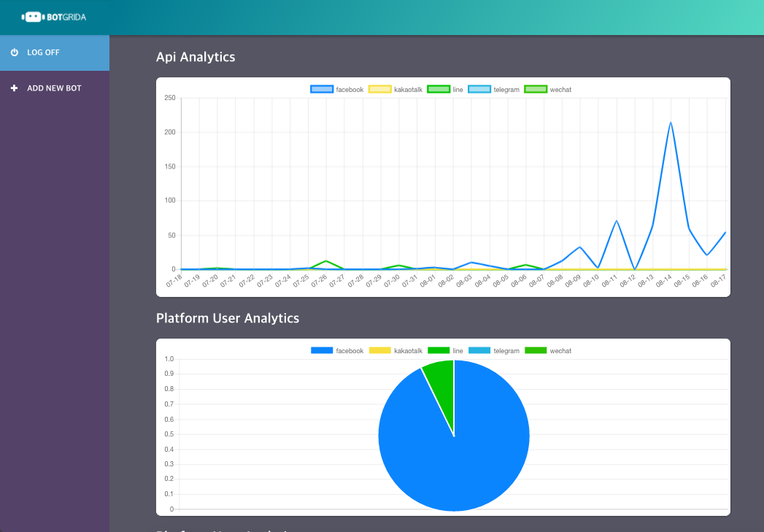
Task: Toggle facebook series in Api Analytics legend
Action: pos(337,90)
